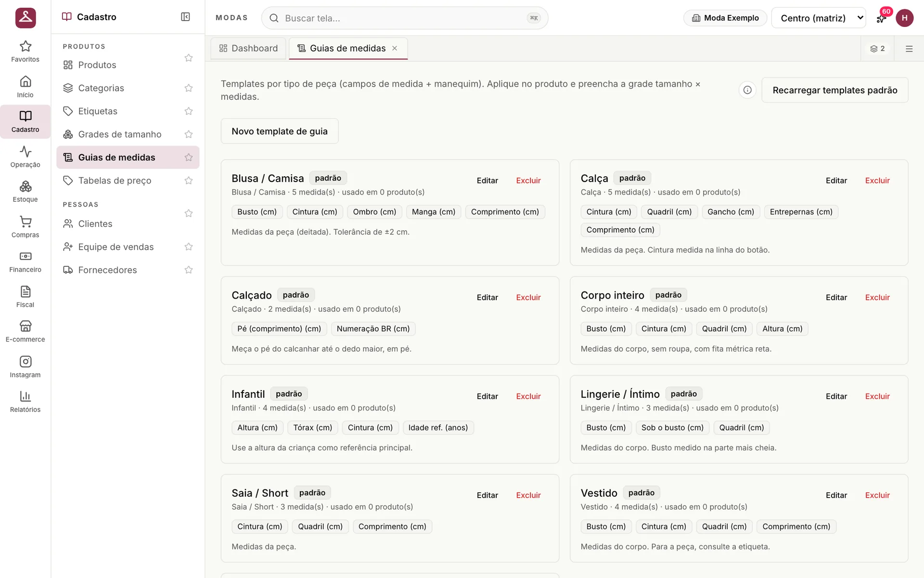Delete the Calça template
Screen dimensions: 924x578
pos(877,181)
